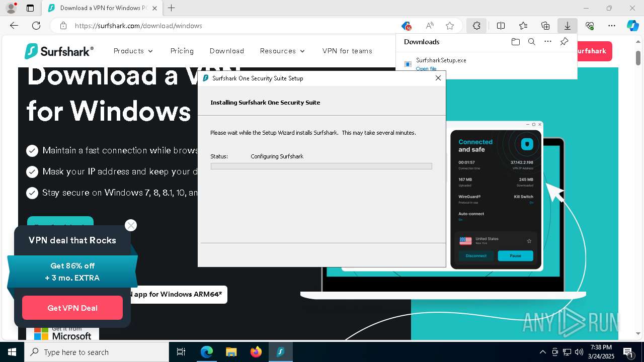The width and height of the screenshot is (644, 362).
Task: Open the shopping tag icon in address bar
Action: (x=406, y=26)
